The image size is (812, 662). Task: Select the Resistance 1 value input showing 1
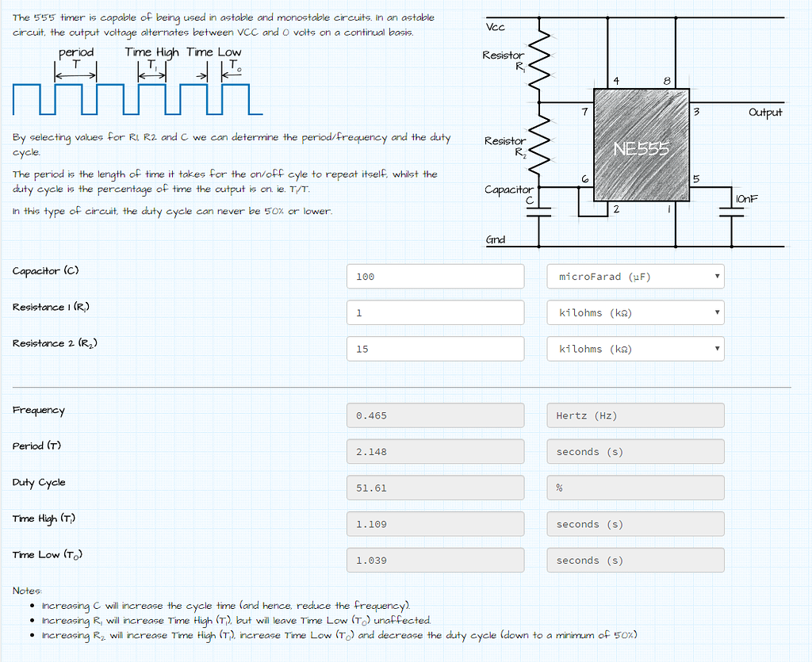click(435, 312)
